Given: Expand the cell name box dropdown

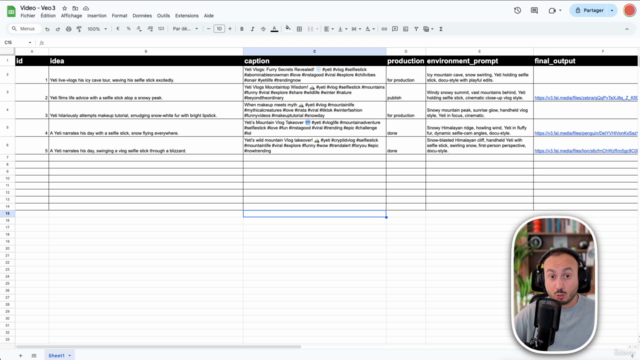Looking at the screenshot, I should click(30, 42).
